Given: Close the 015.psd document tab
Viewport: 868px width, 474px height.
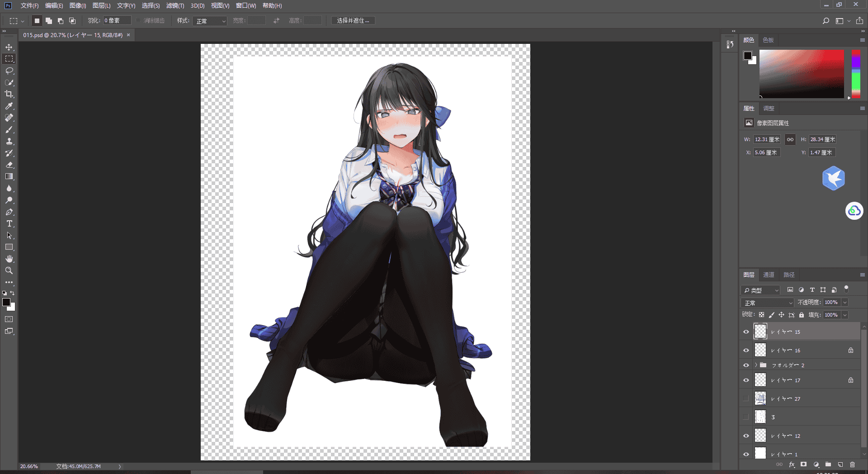Looking at the screenshot, I should click(x=128, y=35).
